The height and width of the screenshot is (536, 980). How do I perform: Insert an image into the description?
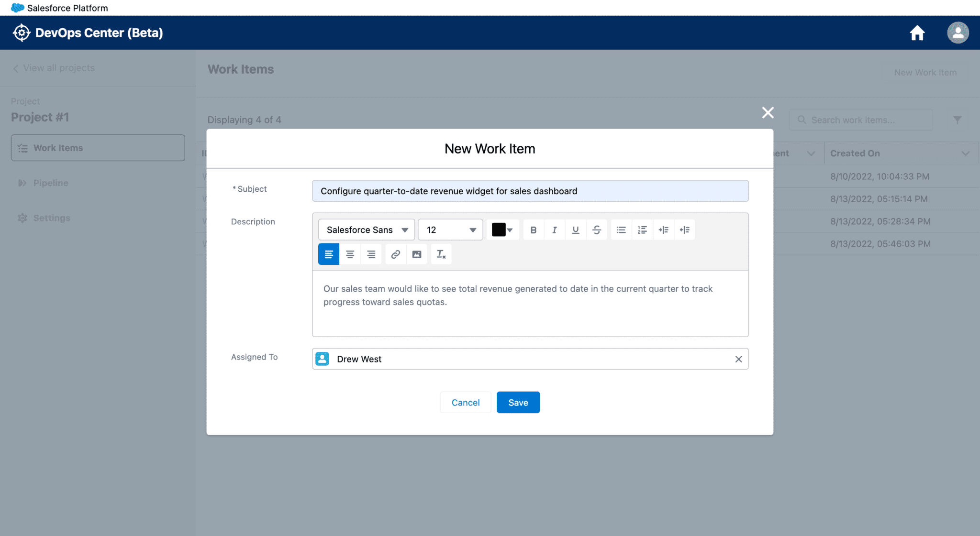pos(417,254)
